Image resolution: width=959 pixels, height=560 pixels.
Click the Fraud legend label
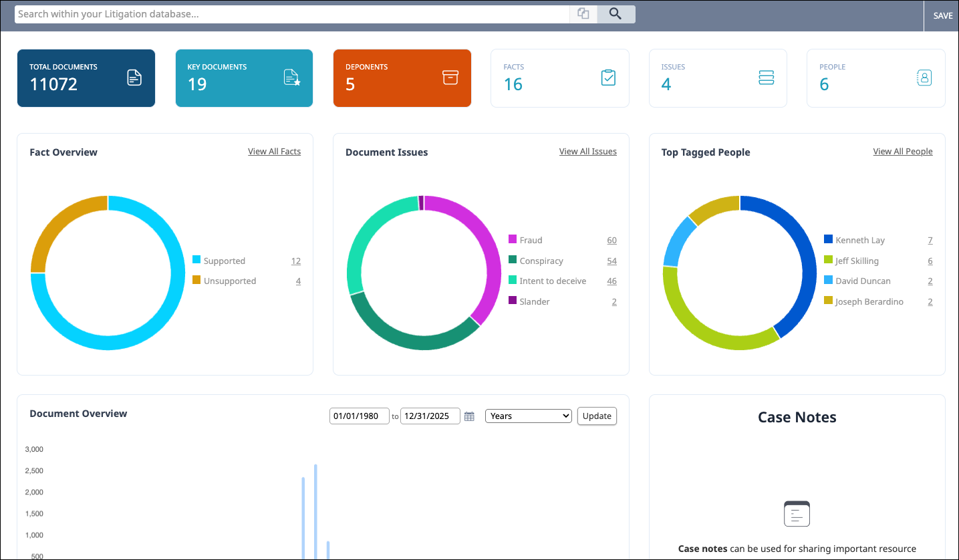531,241
